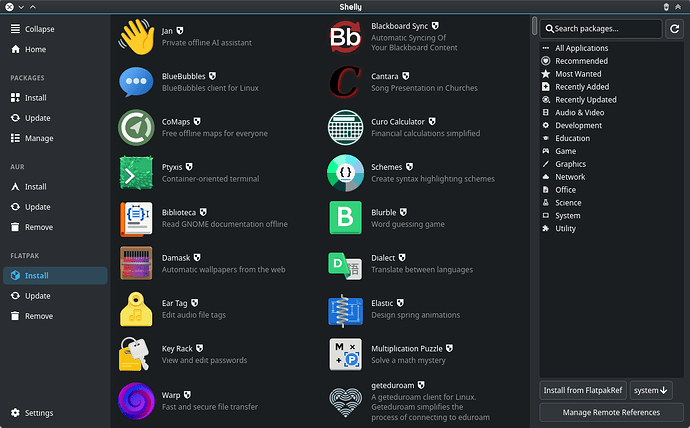Filter by Office category
This screenshot has height=428, width=690.
611,190
